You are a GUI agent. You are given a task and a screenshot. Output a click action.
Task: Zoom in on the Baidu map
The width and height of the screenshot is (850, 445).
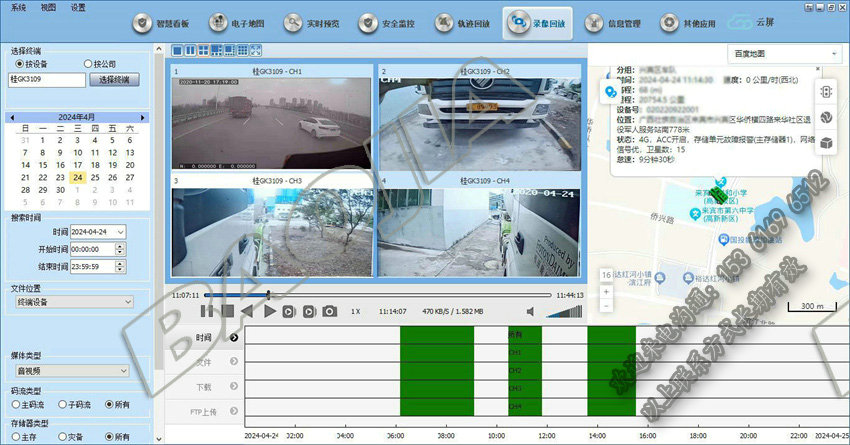tap(605, 292)
